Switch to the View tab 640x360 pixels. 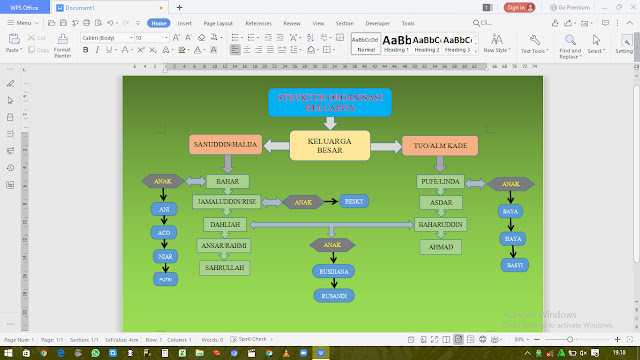coord(318,23)
